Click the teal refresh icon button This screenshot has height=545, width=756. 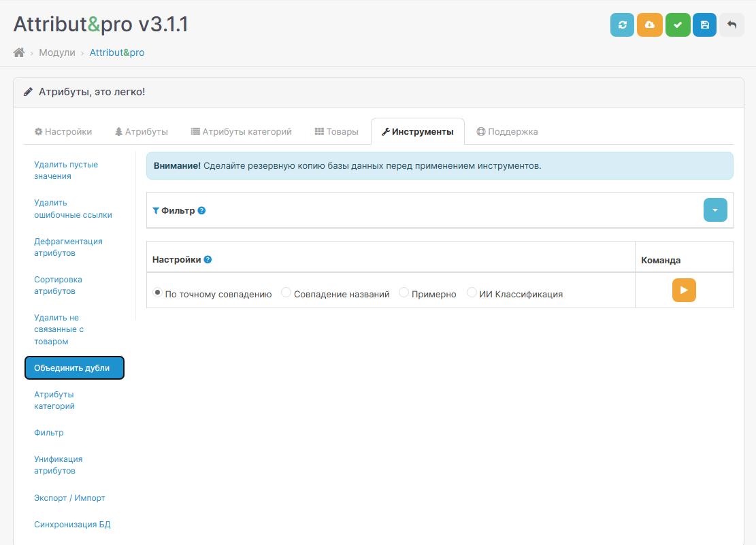[x=622, y=24]
